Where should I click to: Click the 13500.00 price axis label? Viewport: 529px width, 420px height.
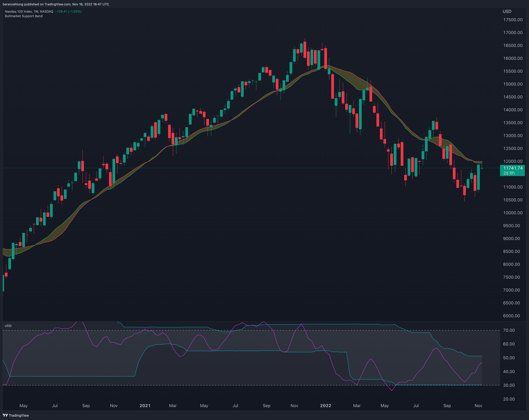[513, 123]
